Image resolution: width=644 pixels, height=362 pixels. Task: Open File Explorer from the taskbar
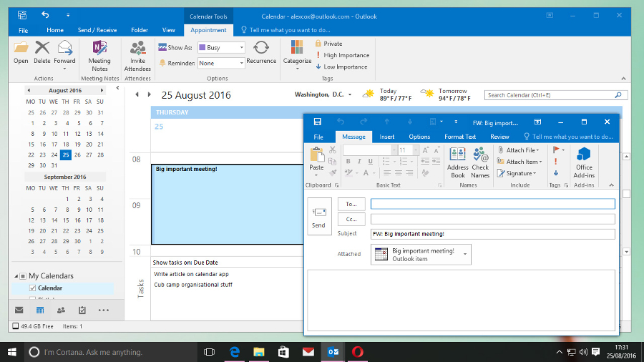[x=259, y=352]
